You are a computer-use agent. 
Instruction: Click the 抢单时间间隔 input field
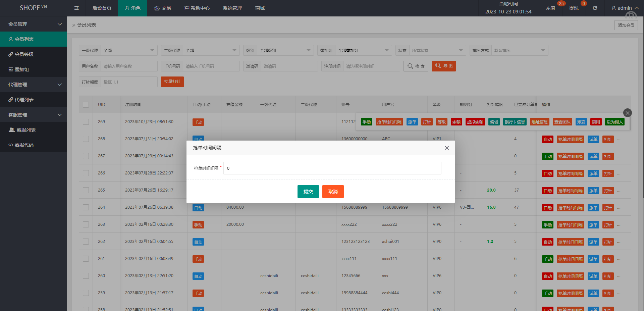(332, 168)
